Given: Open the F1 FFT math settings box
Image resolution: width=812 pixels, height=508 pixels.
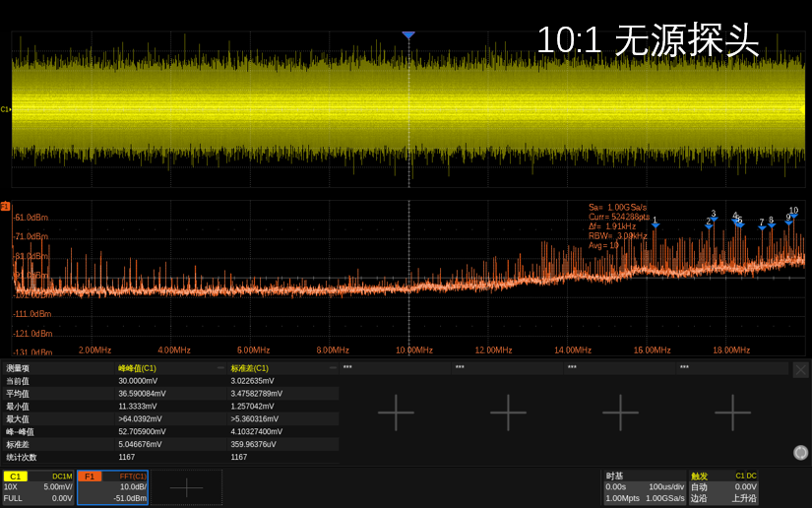Looking at the screenshot, I should tap(113, 487).
